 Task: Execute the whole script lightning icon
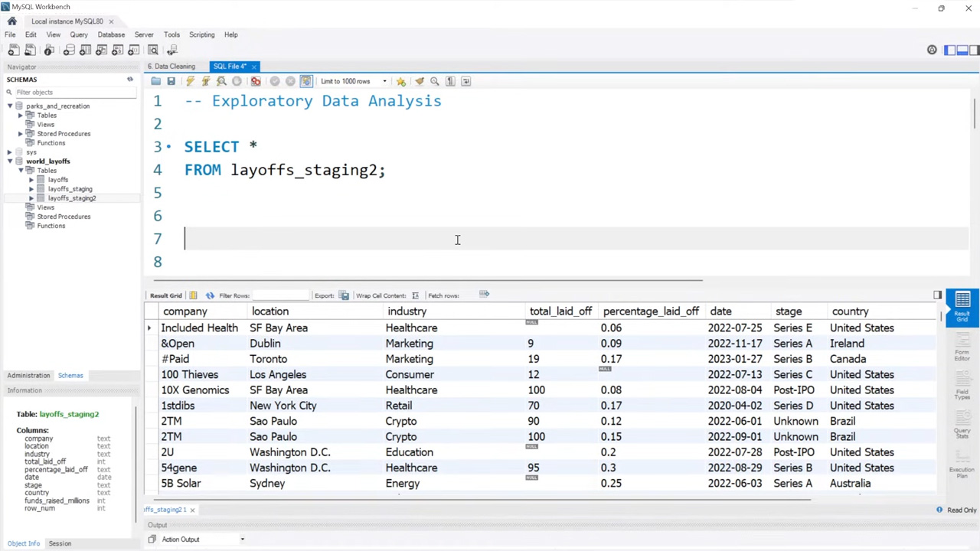[x=190, y=81]
